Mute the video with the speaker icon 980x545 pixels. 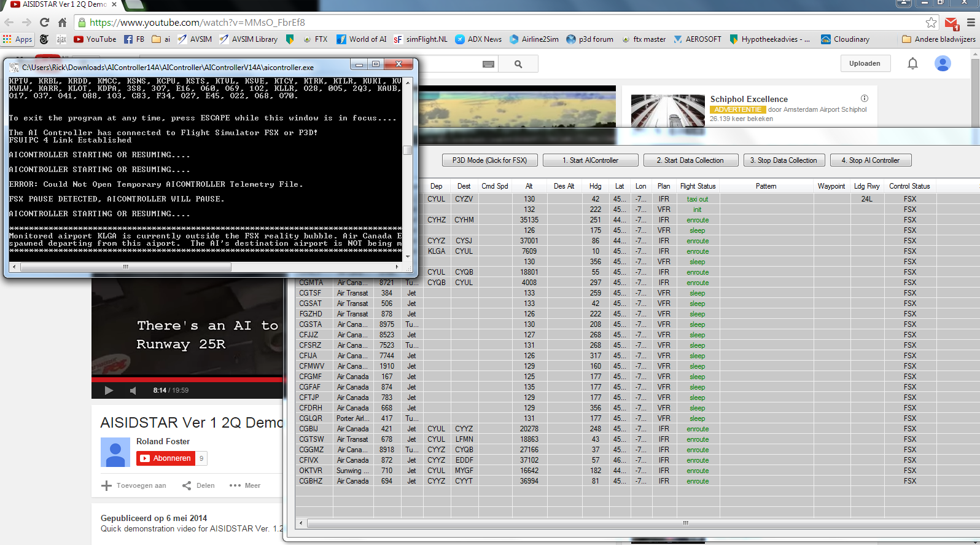point(133,390)
